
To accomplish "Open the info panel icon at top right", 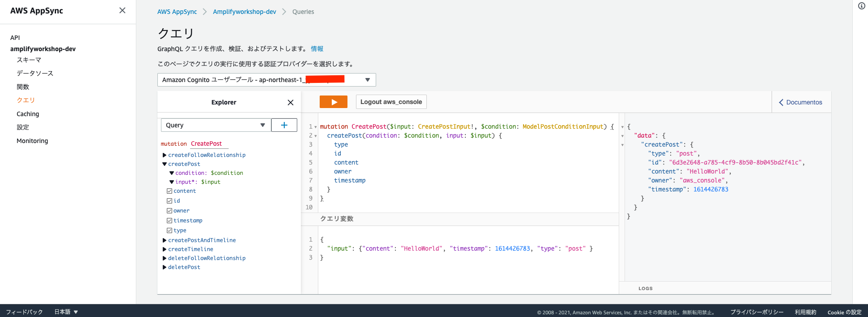I will [861, 6].
